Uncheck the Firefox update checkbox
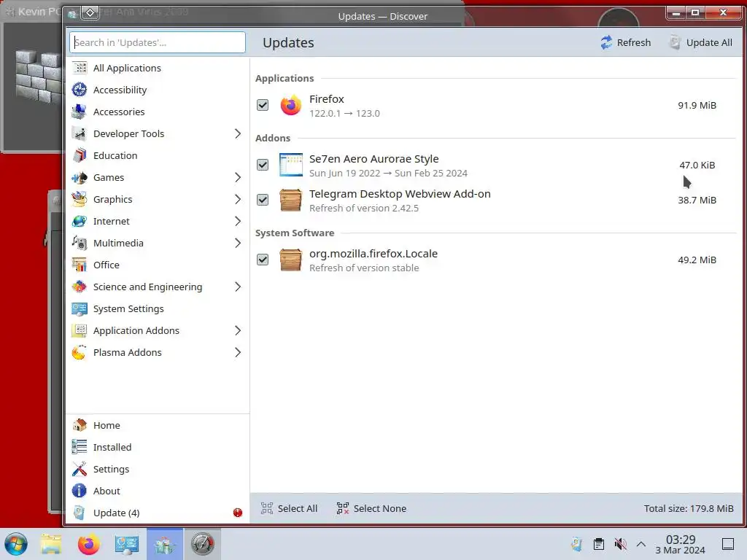Screen dimensions: 747x560 tap(263, 105)
